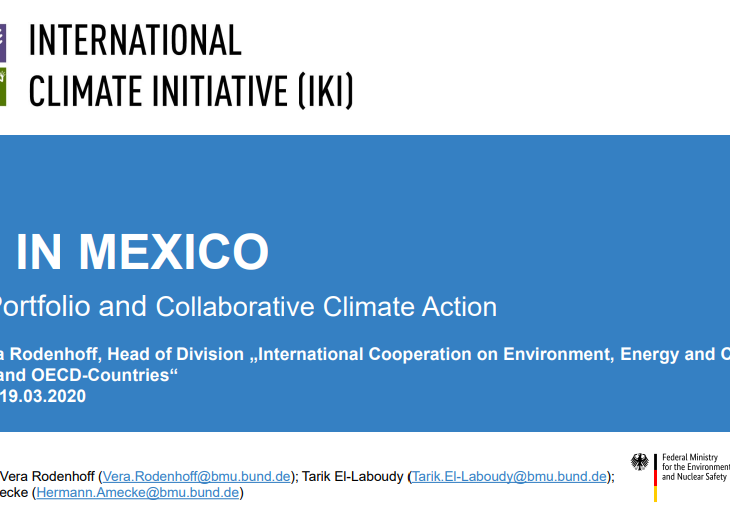This screenshot has height=519, width=730.
Task: Open the Tarik.El-Laboudy@bmu.bund.de email link
Action: [x=509, y=476]
